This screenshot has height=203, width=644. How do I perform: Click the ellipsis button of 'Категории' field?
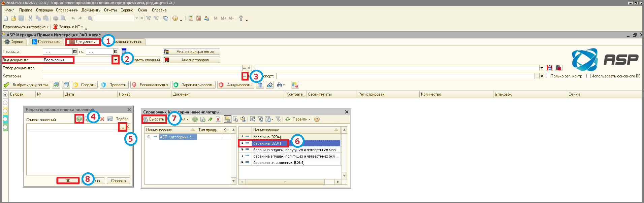point(245,76)
